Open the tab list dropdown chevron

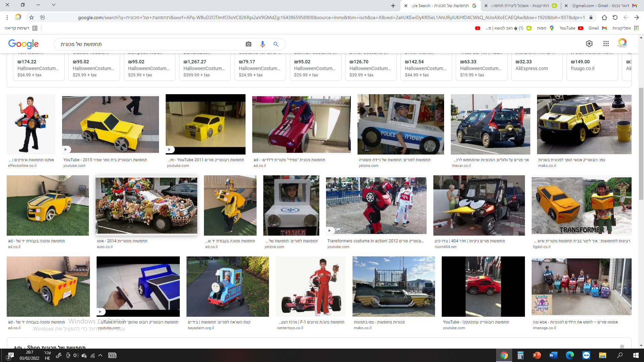54,5
